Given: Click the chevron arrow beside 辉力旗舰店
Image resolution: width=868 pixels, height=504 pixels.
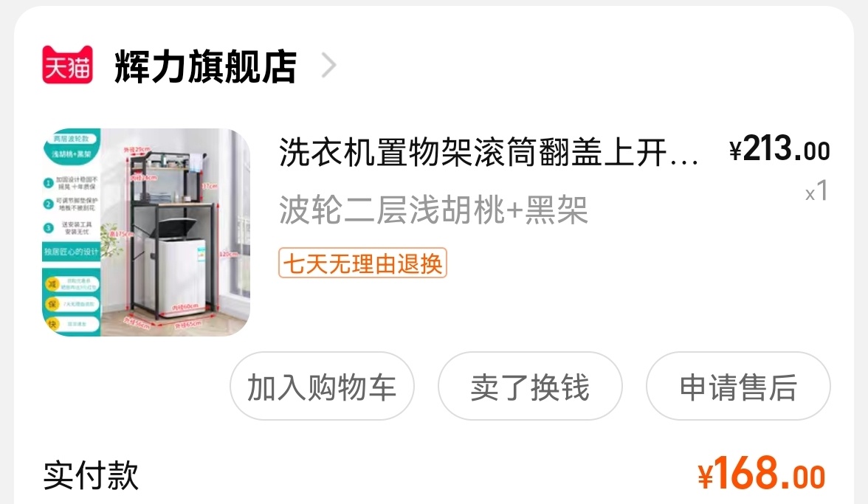Looking at the screenshot, I should 329,65.
